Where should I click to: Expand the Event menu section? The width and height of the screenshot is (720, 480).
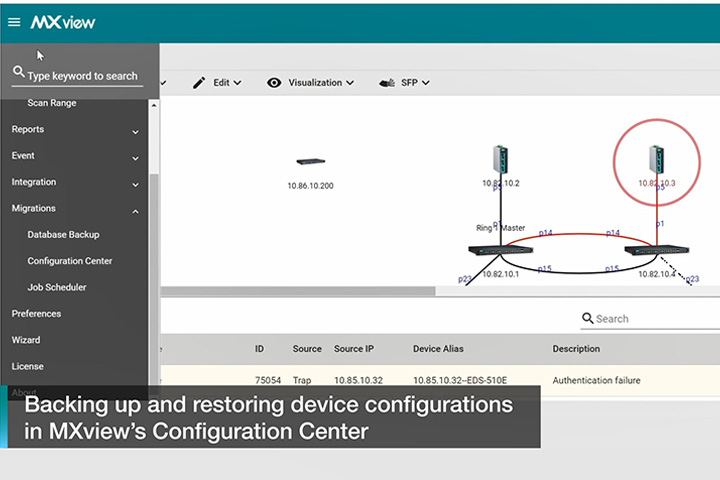pos(135,157)
